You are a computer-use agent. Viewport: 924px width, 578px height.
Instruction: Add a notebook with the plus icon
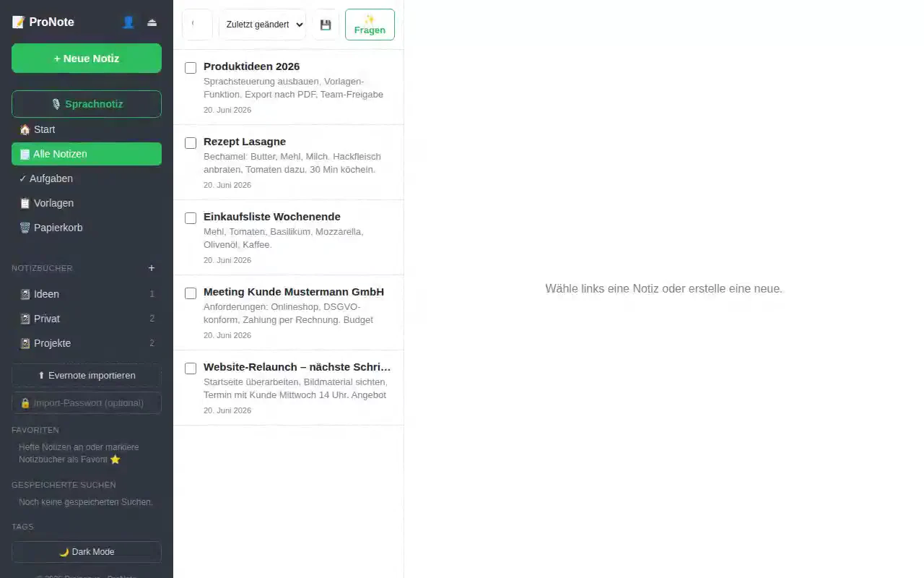coord(152,268)
